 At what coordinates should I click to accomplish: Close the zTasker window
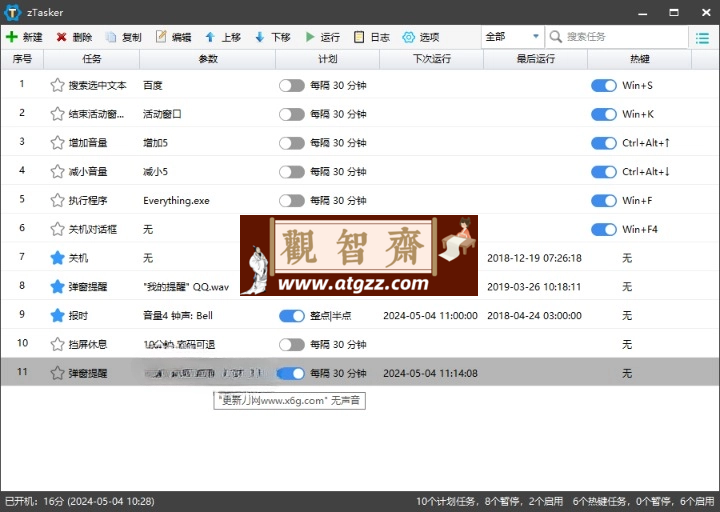(x=706, y=13)
